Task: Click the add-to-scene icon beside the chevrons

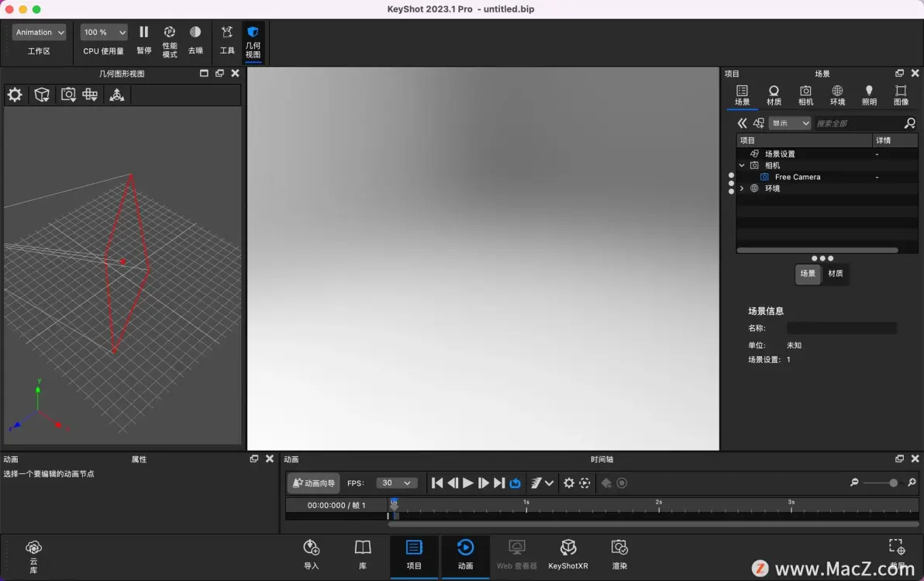Action: pyautogui.click(x=758, y=123)
